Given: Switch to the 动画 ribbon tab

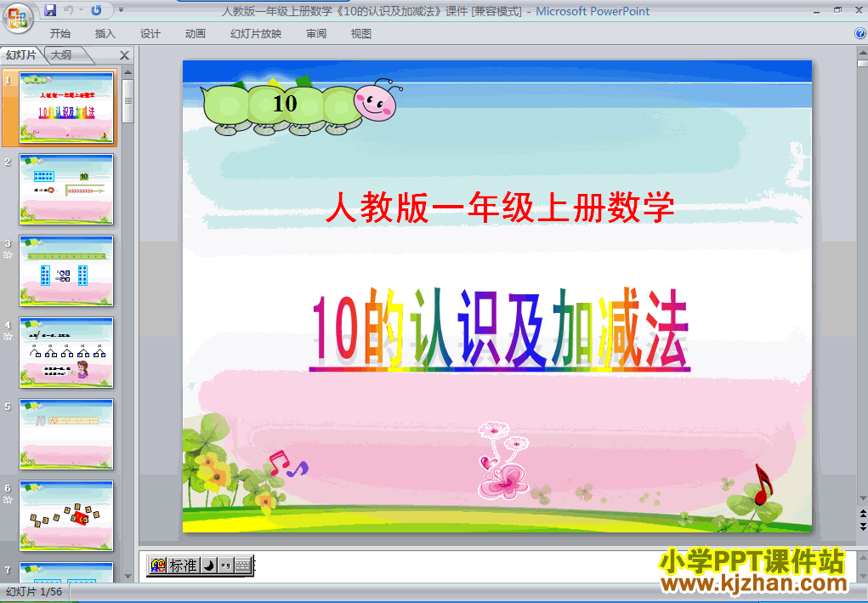Looking at the screenshot, I should click(196, 34).
